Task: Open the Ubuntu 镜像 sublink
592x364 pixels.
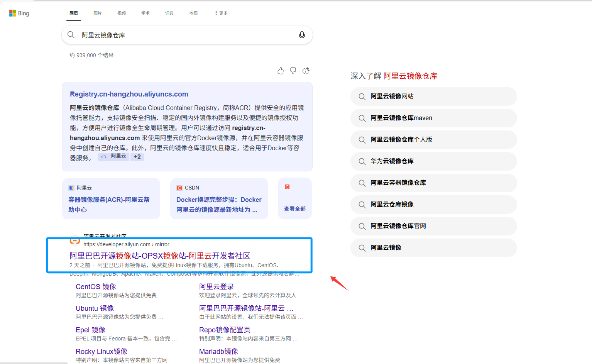Action: pyautogui.click(x=95, y=308)
